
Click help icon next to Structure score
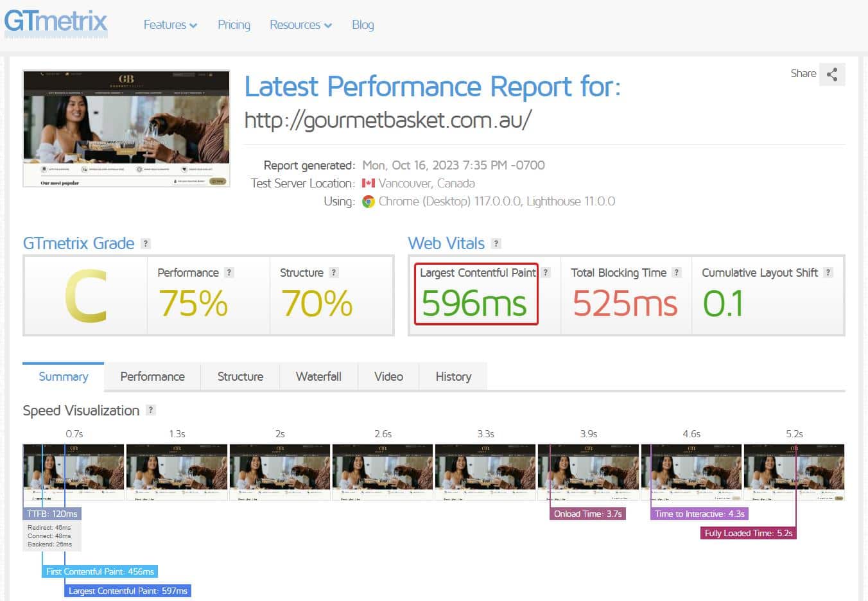pos(333,272)
